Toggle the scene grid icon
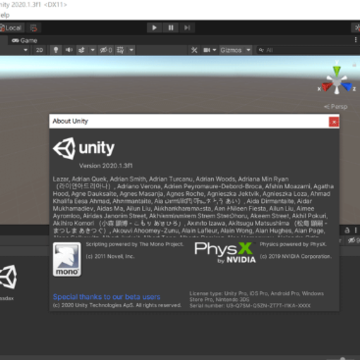 click(x=121, y=50)
